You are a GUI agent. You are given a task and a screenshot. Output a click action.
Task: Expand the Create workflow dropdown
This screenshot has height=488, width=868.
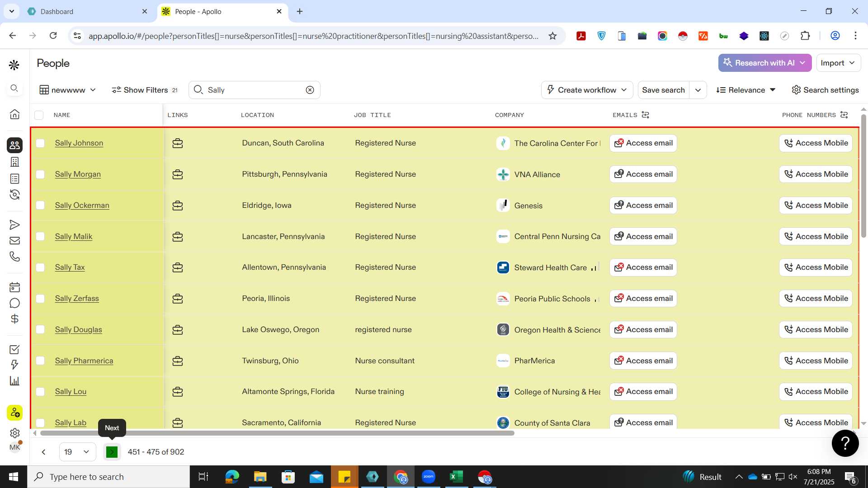(x=587, y=90)
